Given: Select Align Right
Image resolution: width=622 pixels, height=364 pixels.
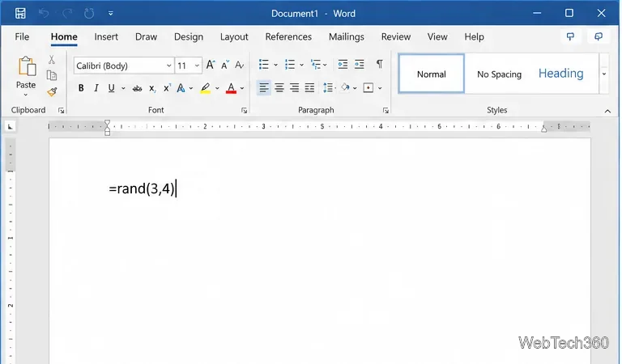Looking at the screenshot, I should tap(294, 87).
